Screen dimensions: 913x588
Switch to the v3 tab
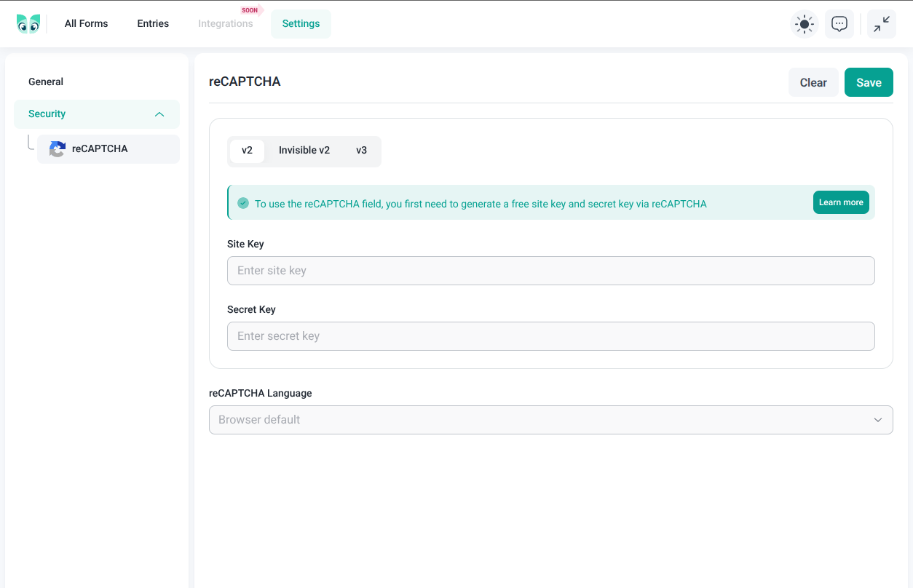click(362, 151)
